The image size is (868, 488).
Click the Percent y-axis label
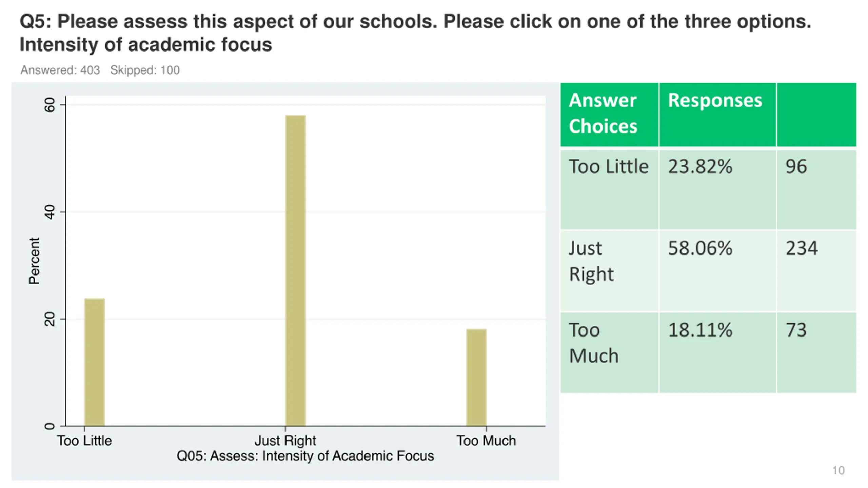pyautogui.click(x=34, y=261)
